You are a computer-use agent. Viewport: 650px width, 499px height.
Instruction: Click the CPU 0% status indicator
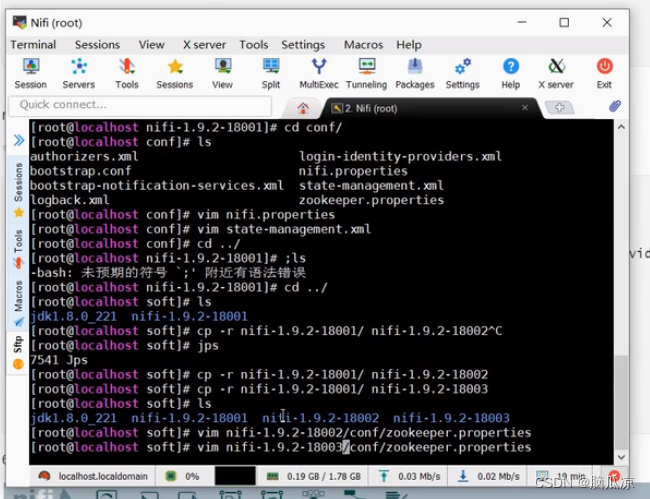coord(182,476)
